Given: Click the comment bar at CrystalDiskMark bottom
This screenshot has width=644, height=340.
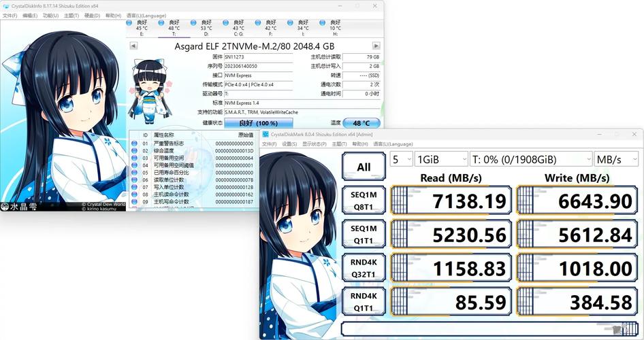Looking at the screenshot, I should pyautogui.click(x=489, y=329).
